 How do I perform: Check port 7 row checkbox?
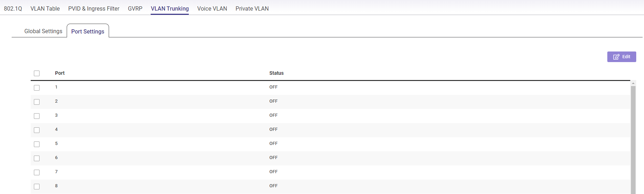(x=37, y=172)
